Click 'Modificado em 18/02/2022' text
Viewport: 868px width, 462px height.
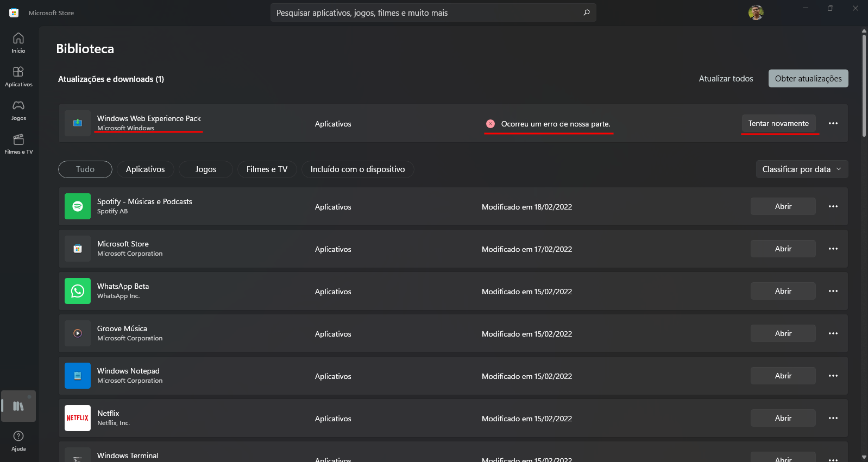pos(527,207)
